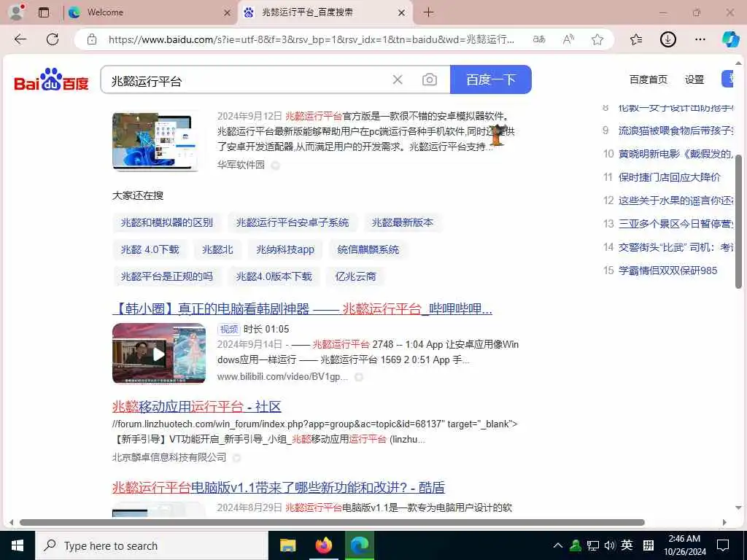Focus the browser address bar URL
This screenshot has height=560, width=747.
click(311, 39)
